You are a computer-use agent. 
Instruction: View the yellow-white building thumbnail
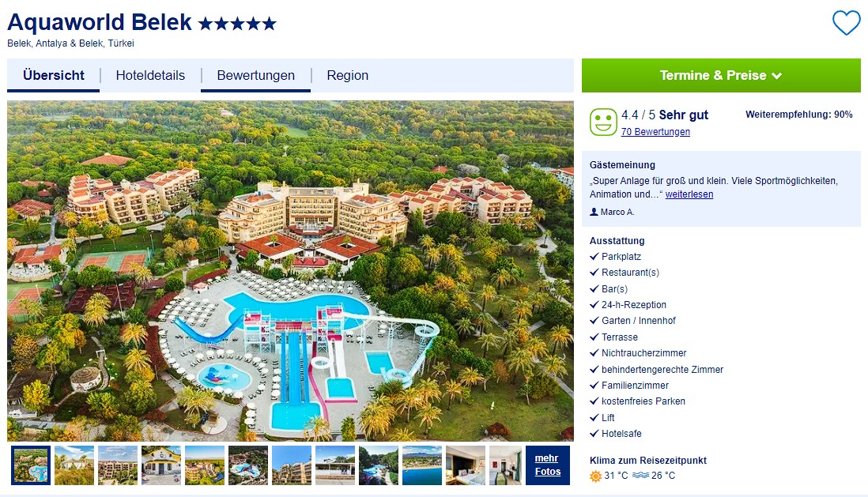pos(161,465)
